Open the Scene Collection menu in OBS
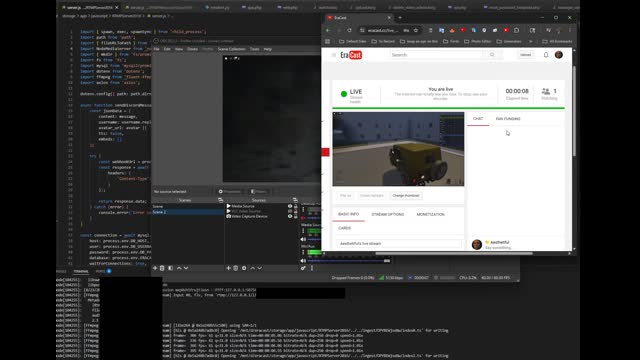The height and width of the screenshot is (360, 640). point(231,49)
